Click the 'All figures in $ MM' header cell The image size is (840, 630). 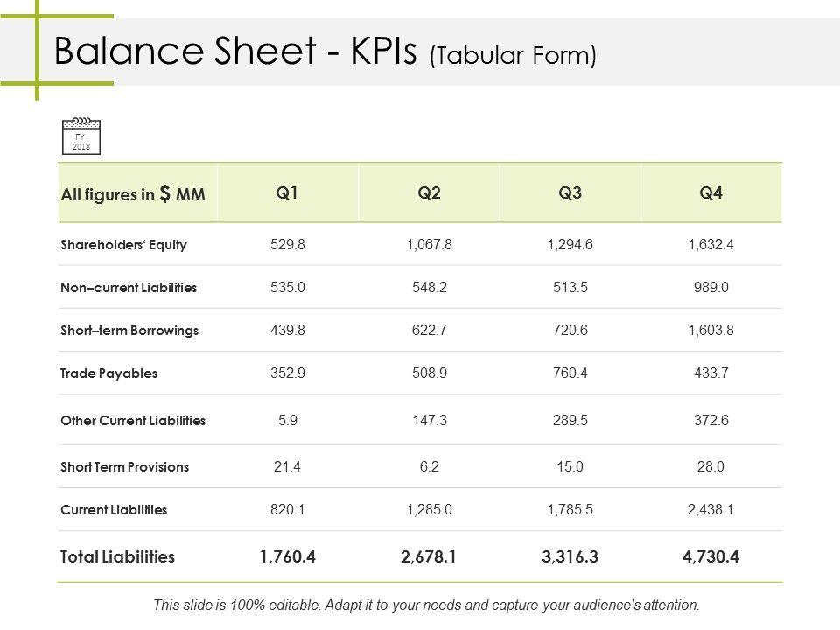click(133, 194)
